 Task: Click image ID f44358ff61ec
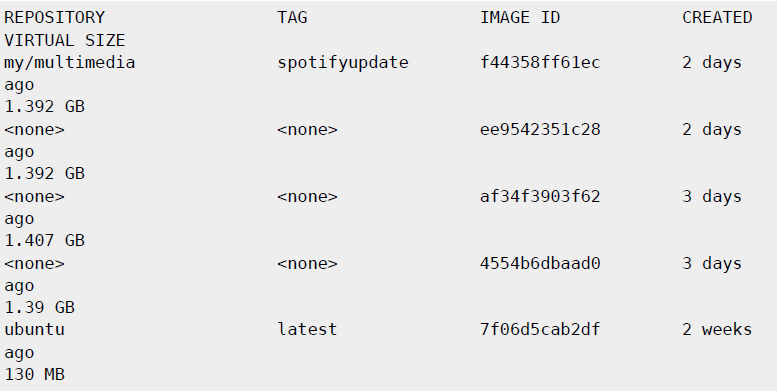coord(540,62)
